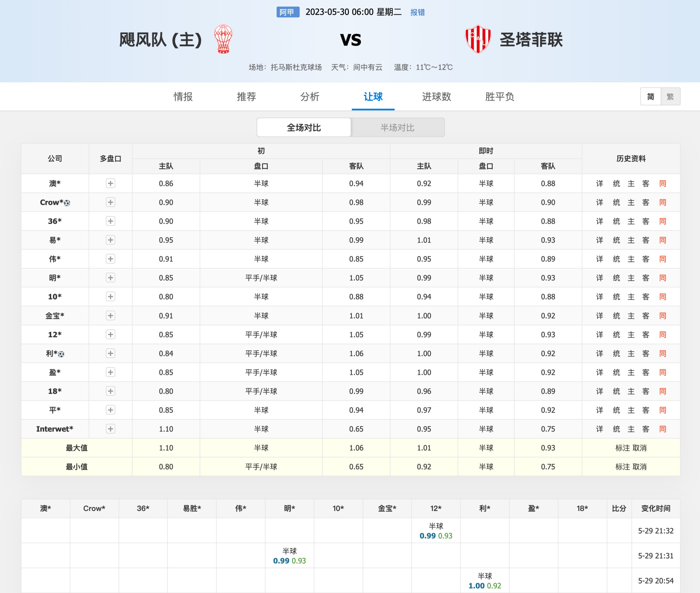700x593 pixels.
Task: Open the 推荐 tab
Action: (x=246, y=97)
